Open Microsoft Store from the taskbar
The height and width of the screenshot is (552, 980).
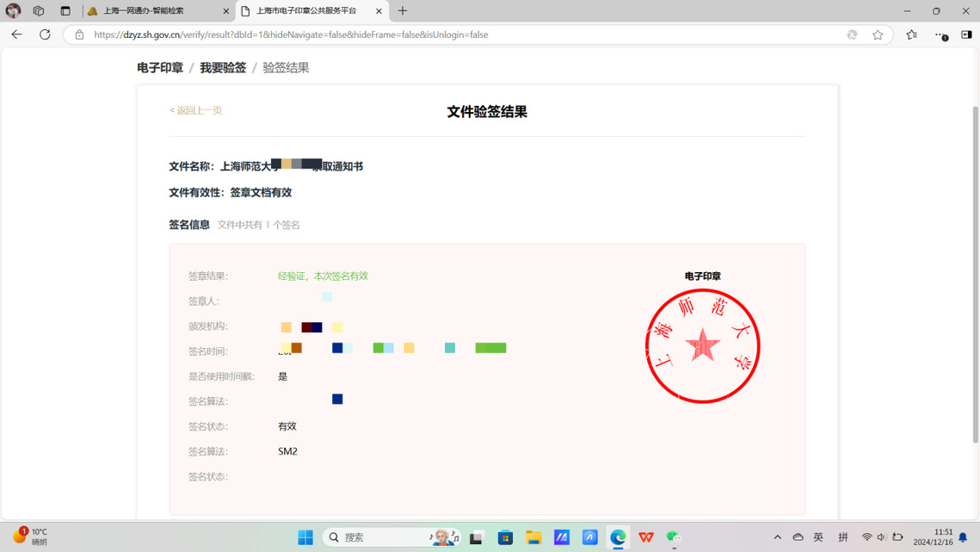click(x=505, y=537)
